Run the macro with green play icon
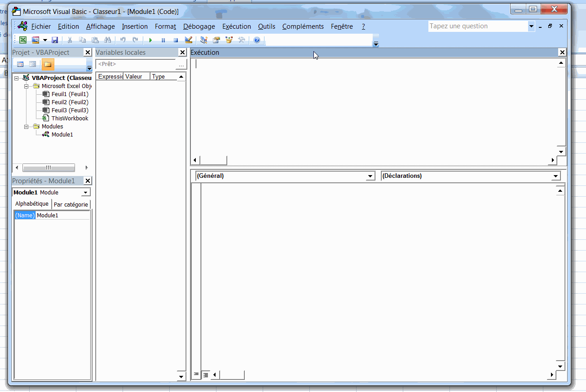586x392 pixels. pyautogui.click(x=150, y=40)
